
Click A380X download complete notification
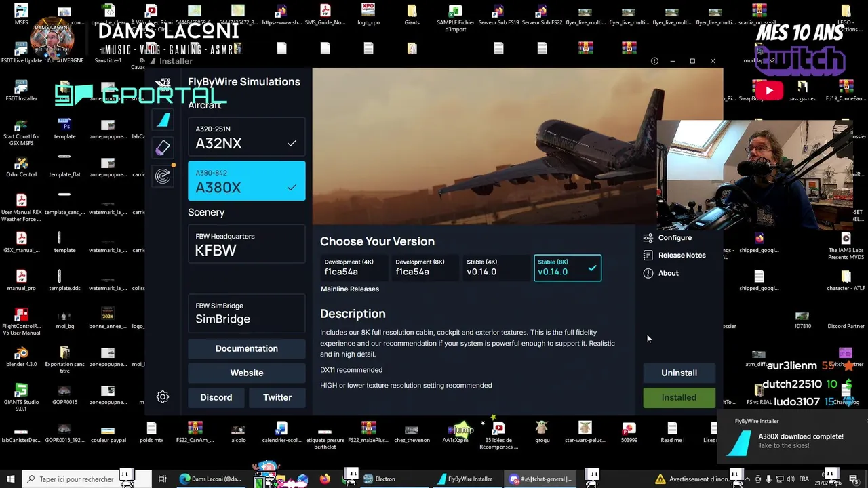click(x=791, y=437)
